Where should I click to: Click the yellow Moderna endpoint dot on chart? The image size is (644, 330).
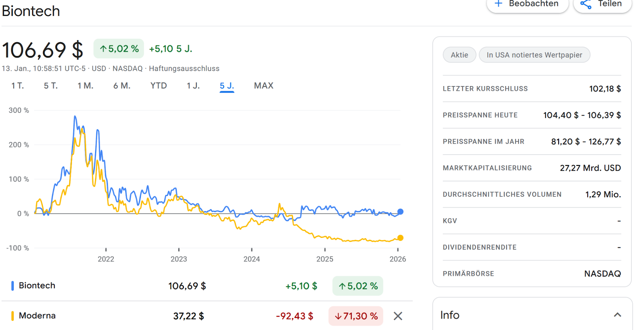point(400,238)
